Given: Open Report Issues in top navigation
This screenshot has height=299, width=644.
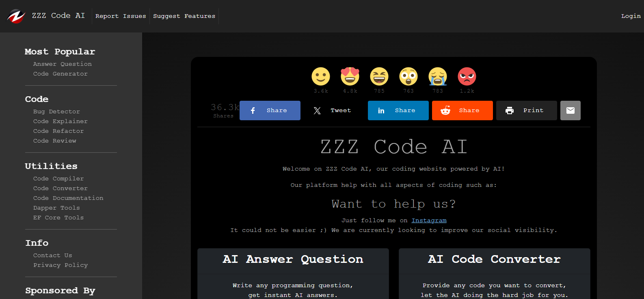Looking at the screenshot, I should tap(121, 16).
